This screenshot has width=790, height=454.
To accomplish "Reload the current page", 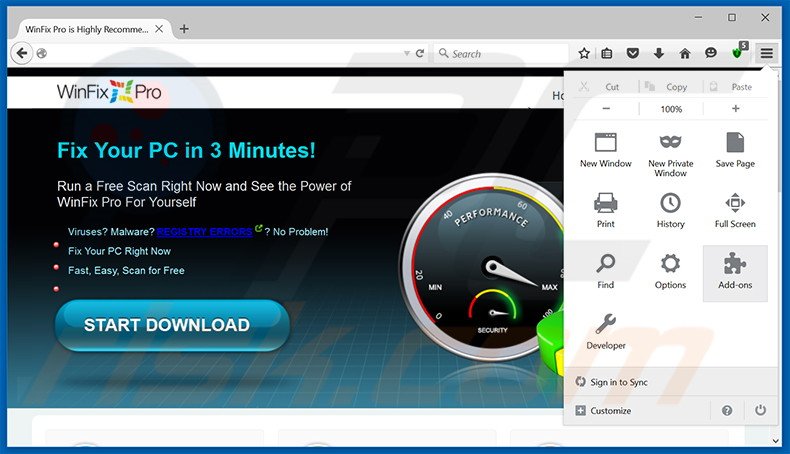I will click(x=420, y=53).
